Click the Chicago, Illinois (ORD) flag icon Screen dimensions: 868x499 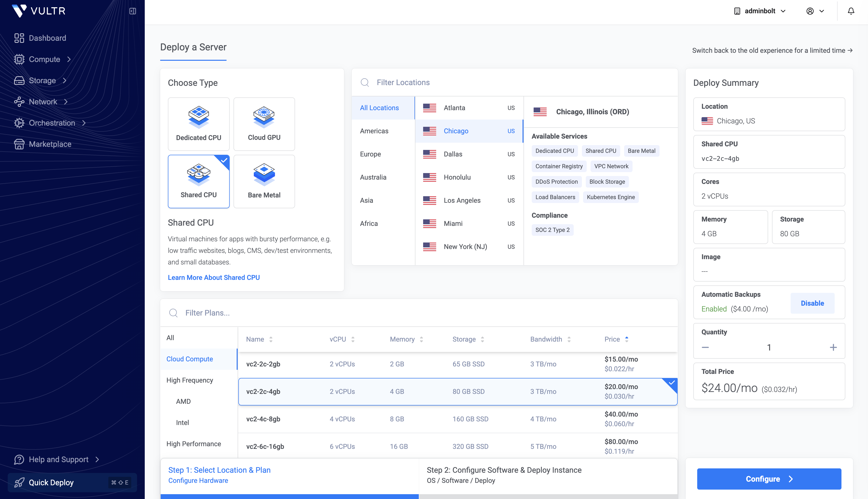point(540,112)
